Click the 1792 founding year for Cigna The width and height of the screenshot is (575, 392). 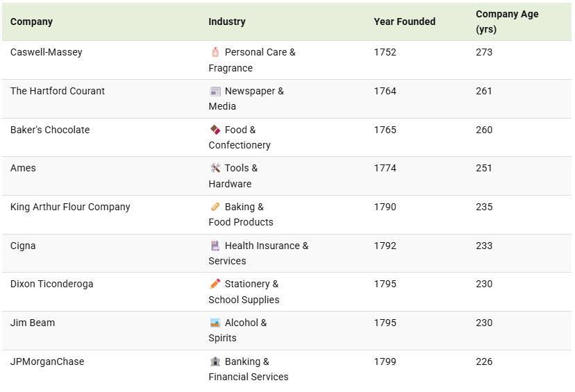pos(385,246)
